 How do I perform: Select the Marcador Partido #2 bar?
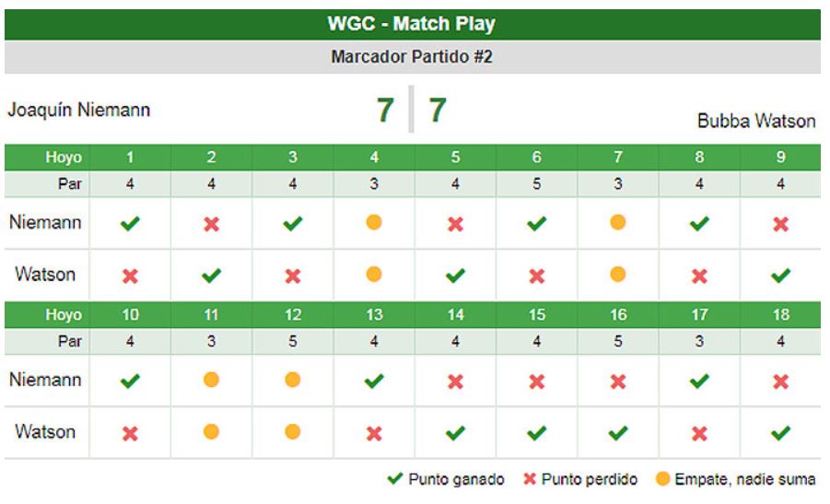tap(411, 57)
